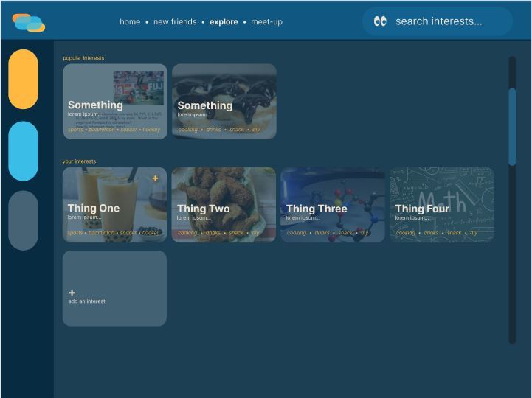Open the Something card with chocolate desserts

click(x=224, y=102)
